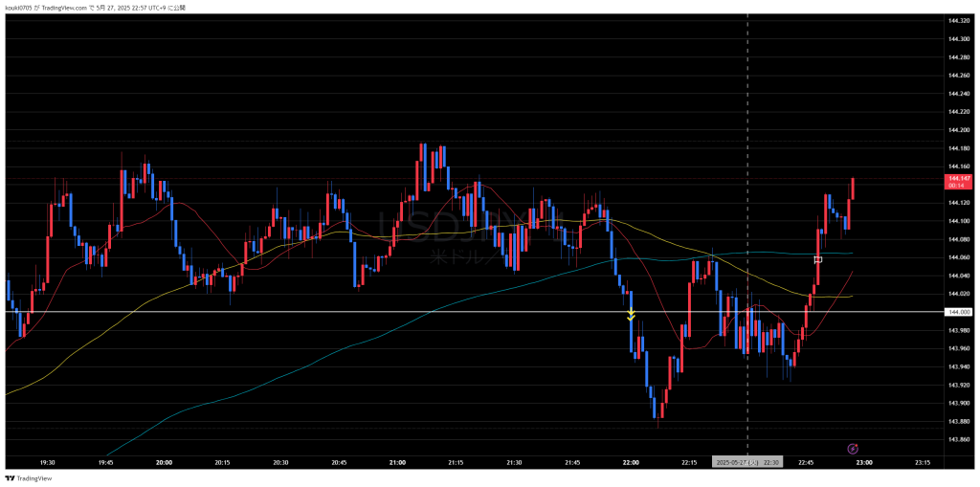Click the white 144.000 price line label
The width and height of the screenshot is (980, 487).
point(958,312)
